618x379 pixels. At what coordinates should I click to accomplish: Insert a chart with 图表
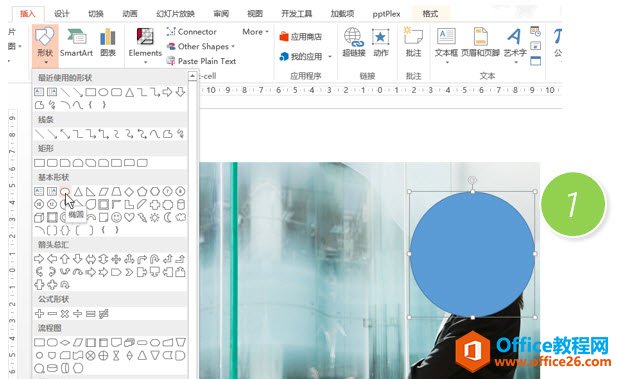(108, 43)
